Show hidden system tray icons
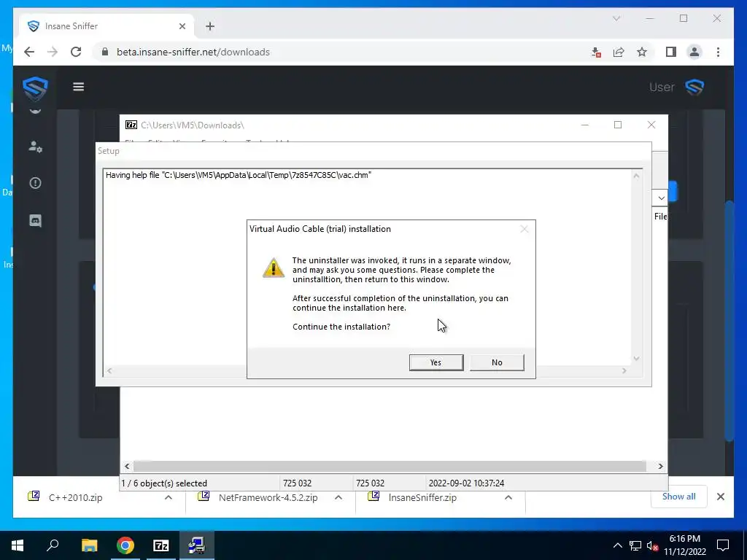 617,545
